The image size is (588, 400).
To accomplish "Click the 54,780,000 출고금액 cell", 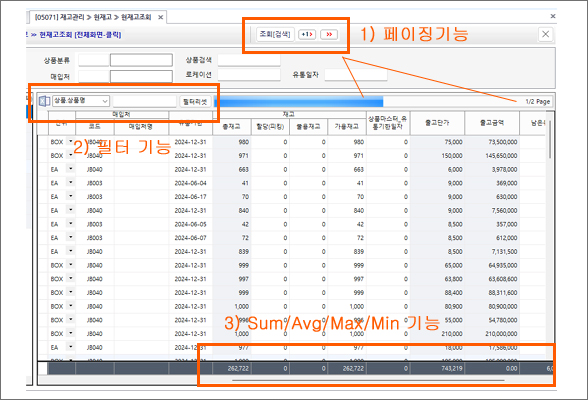I will click(x=492, y=320).
